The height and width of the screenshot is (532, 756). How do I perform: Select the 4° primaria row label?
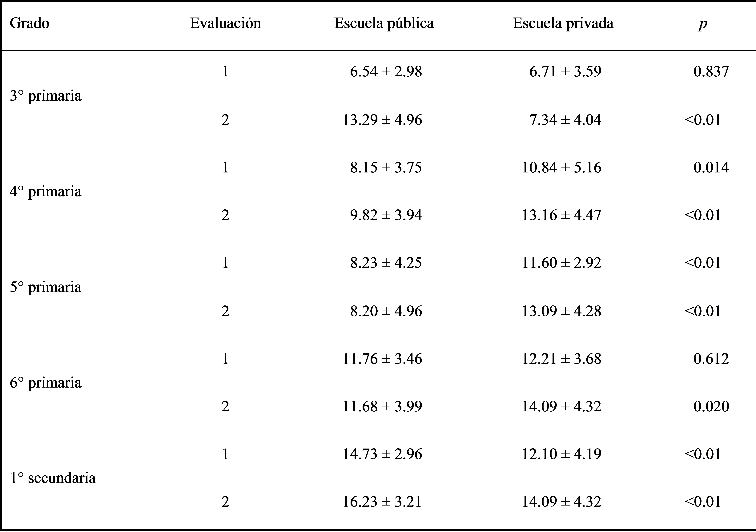point(45,191)
